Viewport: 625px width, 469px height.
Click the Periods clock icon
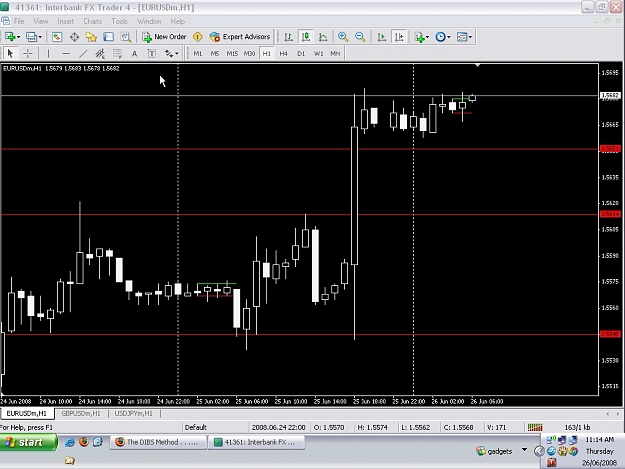440,37
